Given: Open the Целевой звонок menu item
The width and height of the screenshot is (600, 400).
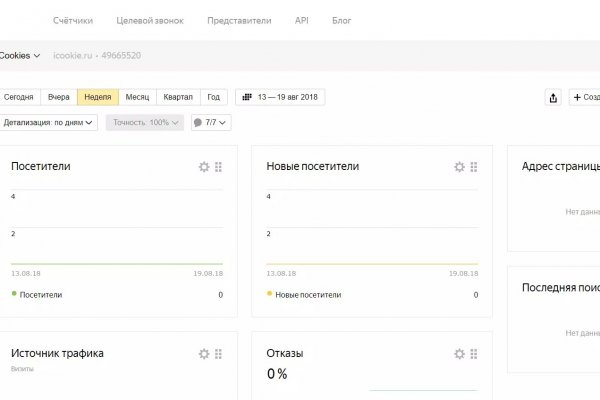Looking at the screenshot, I should tap(150, 20).
